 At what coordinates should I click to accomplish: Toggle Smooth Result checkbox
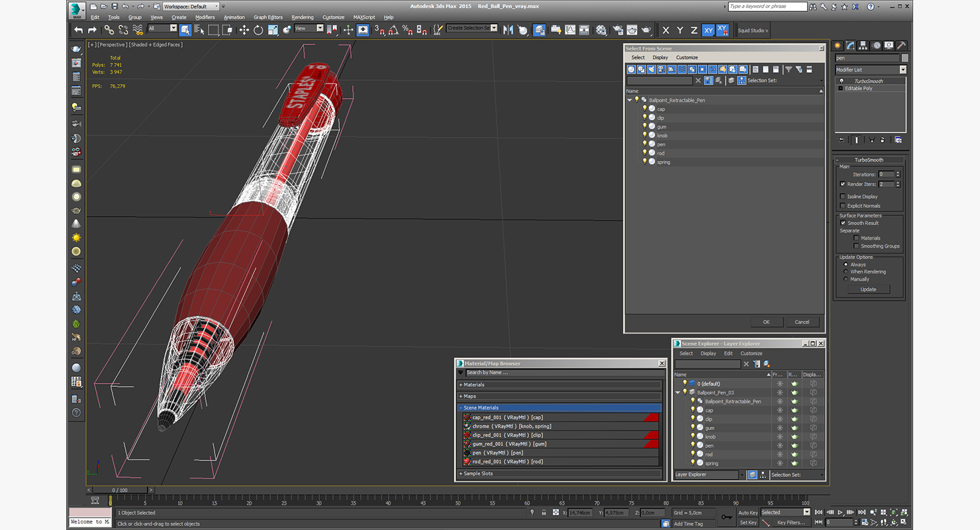[x=843, y=223]
